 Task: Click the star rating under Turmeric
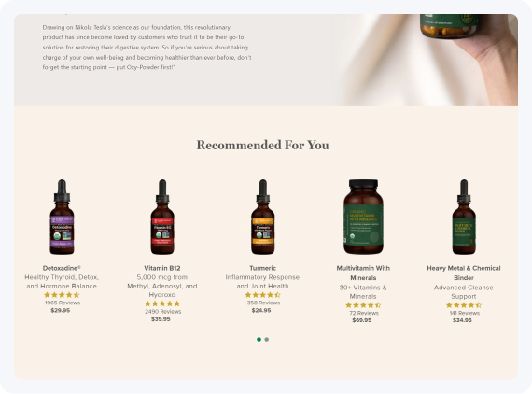click(262, 295)
